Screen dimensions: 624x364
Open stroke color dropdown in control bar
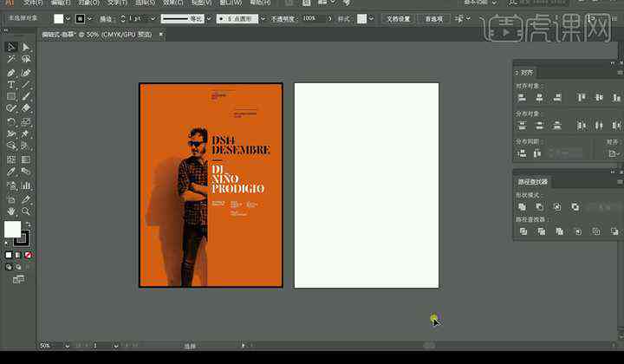pos(89,19)
